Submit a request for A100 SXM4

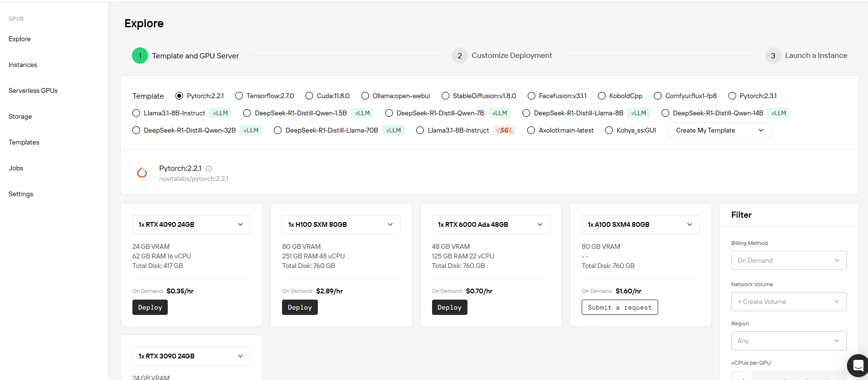click(619, 307)
